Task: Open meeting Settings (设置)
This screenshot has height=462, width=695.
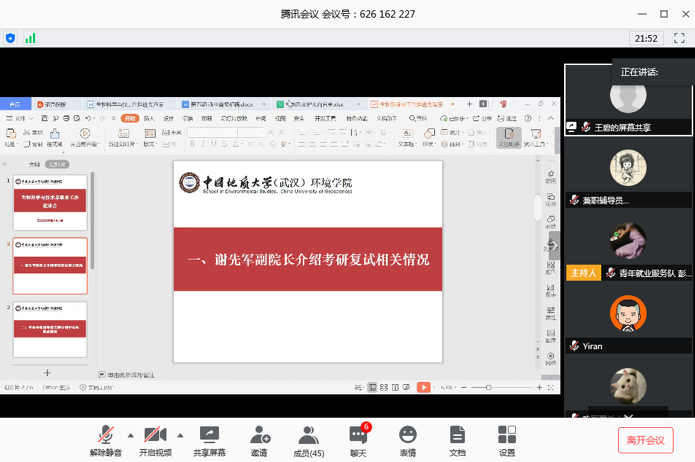Action: [x=507, y=440]
